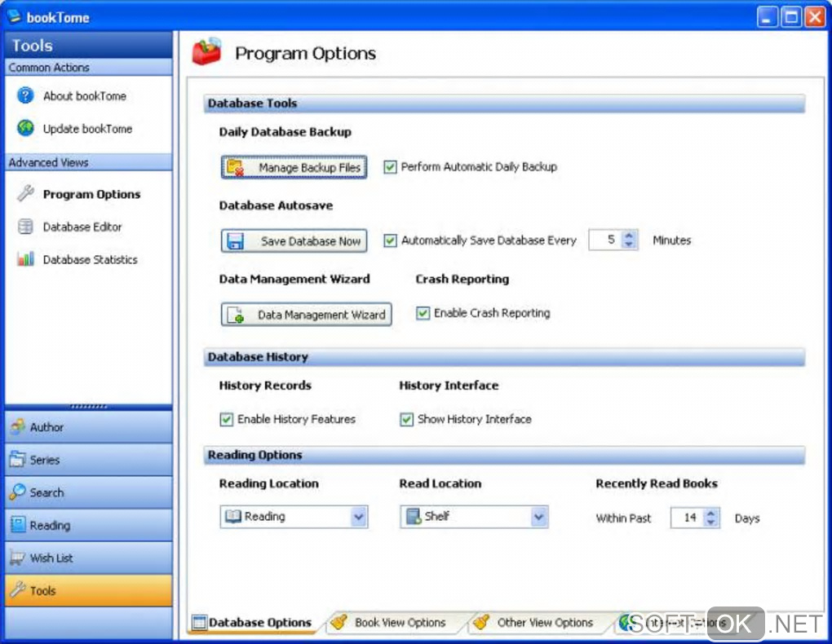Disable Enable Crash Reporting checkbox

pos(423,313)
